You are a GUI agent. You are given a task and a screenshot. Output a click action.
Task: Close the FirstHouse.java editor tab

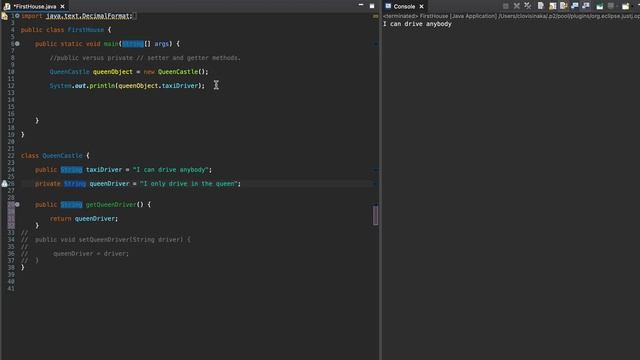tap(62, 7)
